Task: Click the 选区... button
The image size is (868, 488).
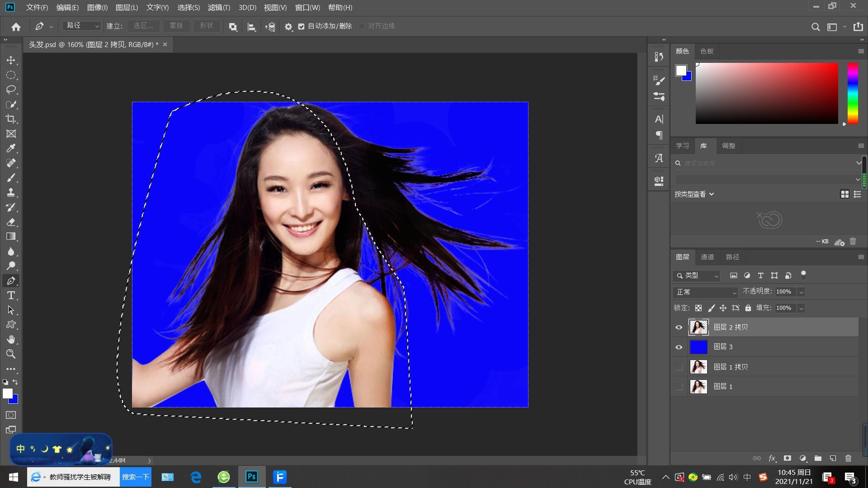Action: pos(143,26)
